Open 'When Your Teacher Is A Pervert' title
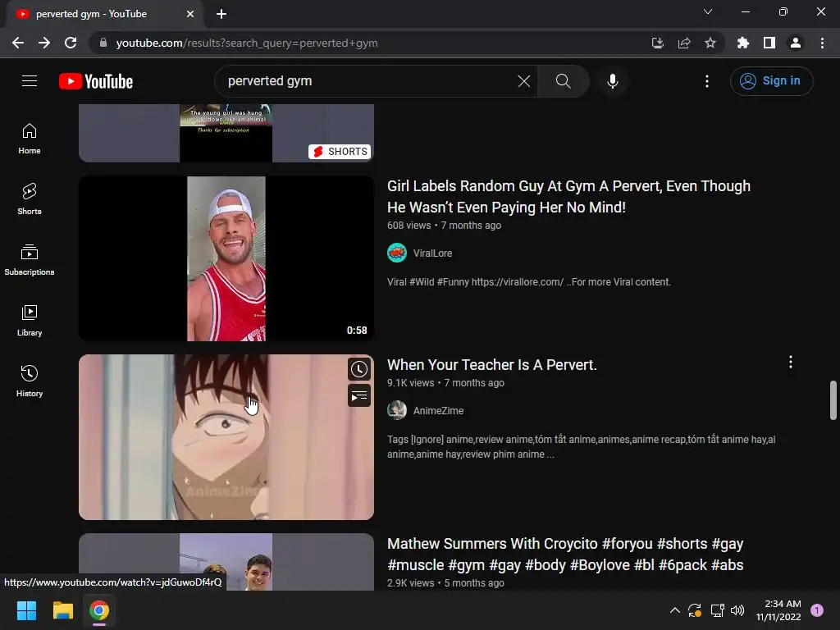Image resolution: width=840 pixels, height=630 pixels. (492, 365)
